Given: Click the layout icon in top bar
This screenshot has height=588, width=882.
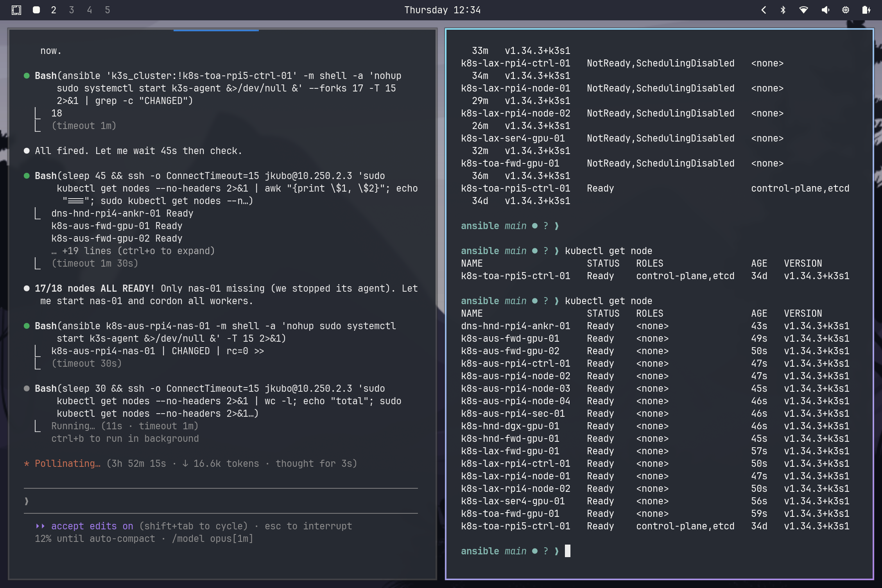Looking at the screenshot, I should [16, 10].
